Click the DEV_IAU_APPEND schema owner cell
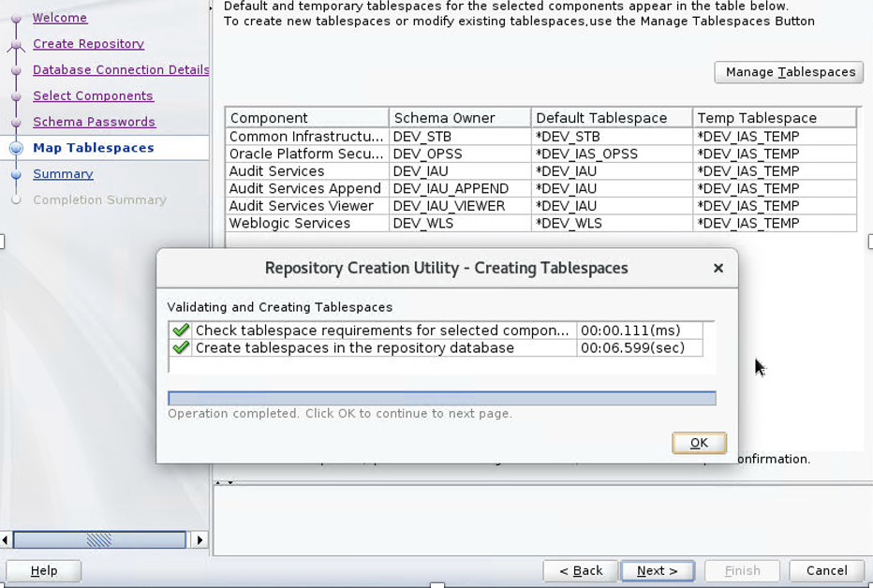 [x=460, y=188]
